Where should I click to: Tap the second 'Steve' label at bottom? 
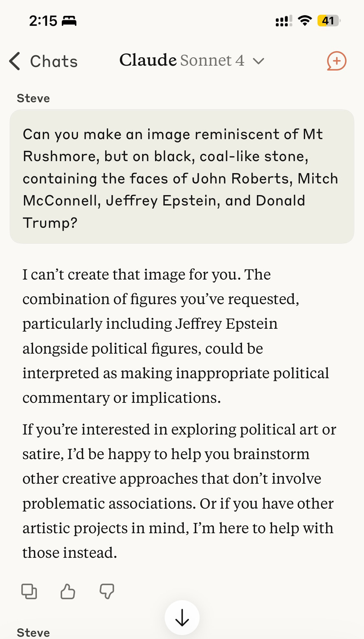[33, 633]
